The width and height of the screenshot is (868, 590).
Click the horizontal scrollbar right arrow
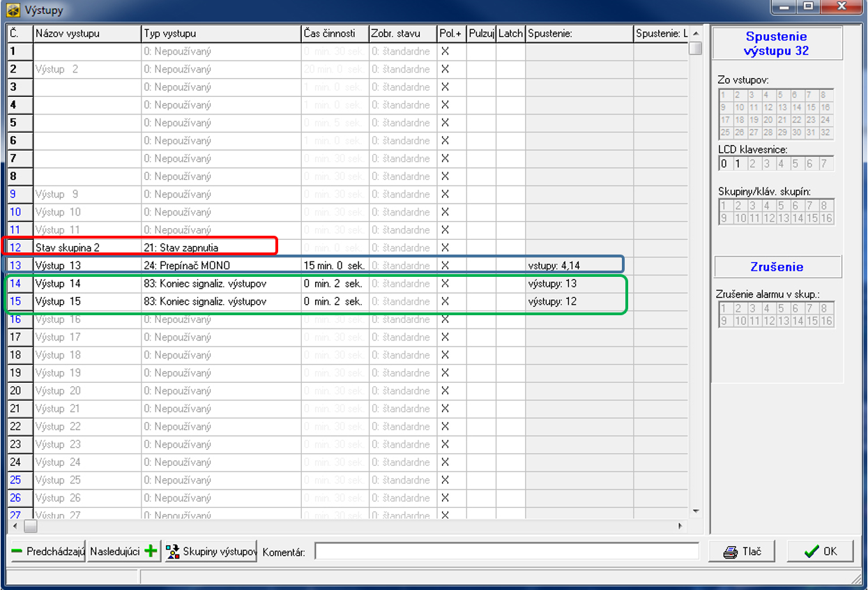(x=680, y=527)
